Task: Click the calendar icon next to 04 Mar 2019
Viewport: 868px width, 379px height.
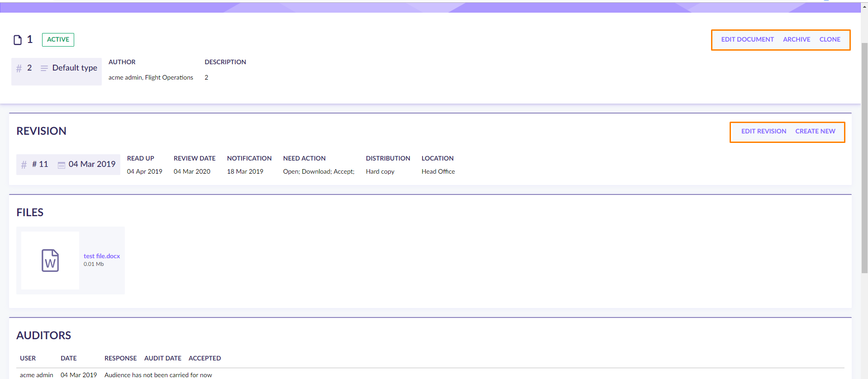Action: pyautogui.click(x=61, y=165)
